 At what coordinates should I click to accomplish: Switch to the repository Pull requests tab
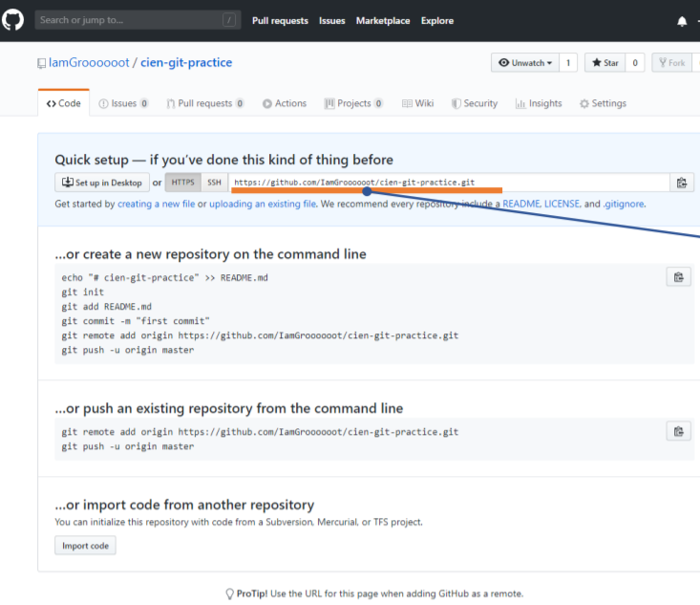pos(205,103)
